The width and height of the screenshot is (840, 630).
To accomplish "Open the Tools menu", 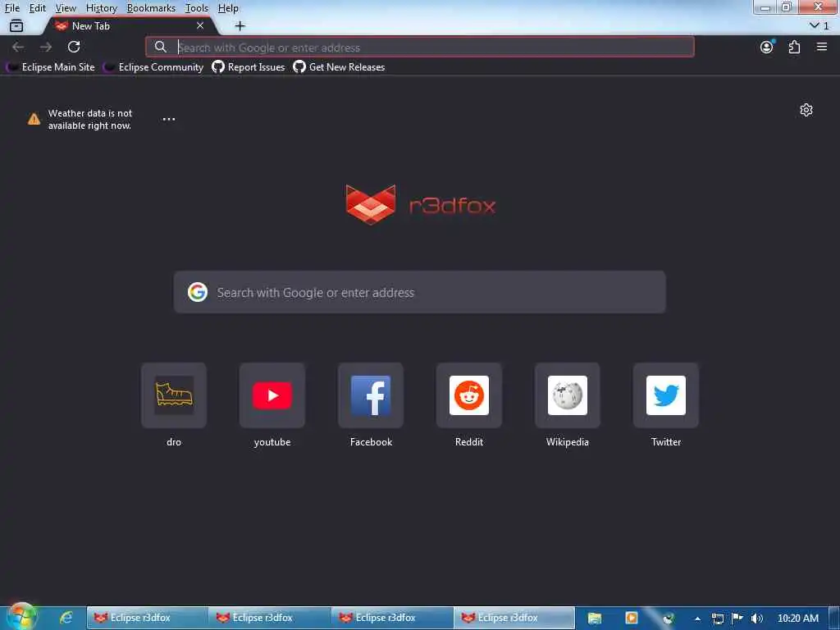I will click(x=197, y=8).
